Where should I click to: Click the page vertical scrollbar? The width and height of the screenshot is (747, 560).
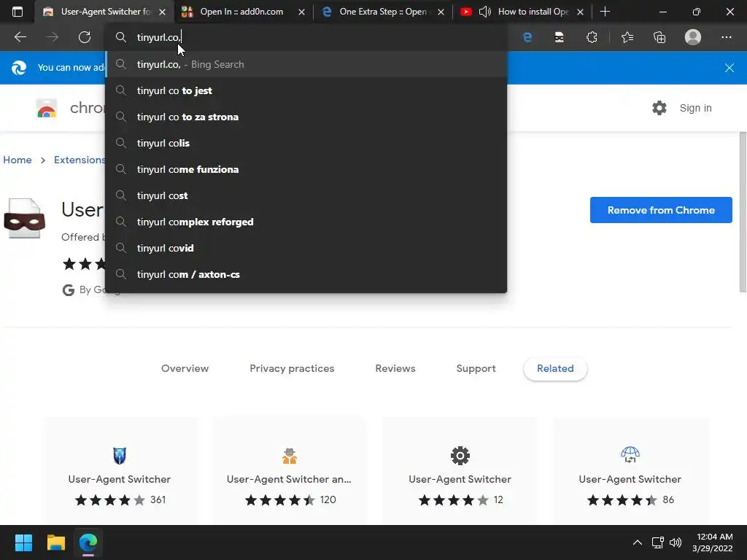click(743, 212)
